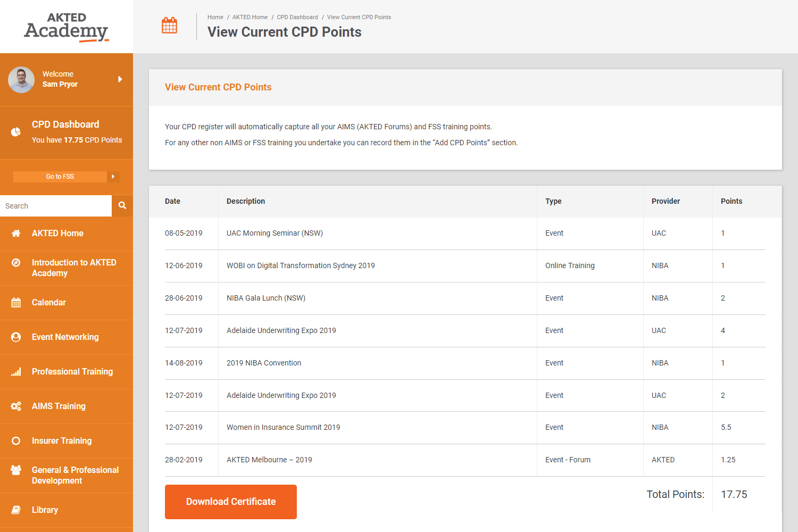Focus the sidebar Search field
The image size is (798, 532).
pos(56,206)
